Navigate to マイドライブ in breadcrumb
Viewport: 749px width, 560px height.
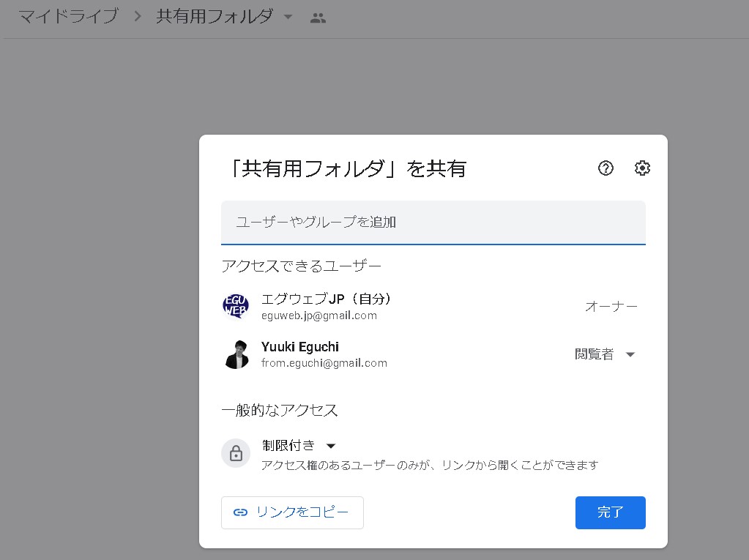coord(67,17)
